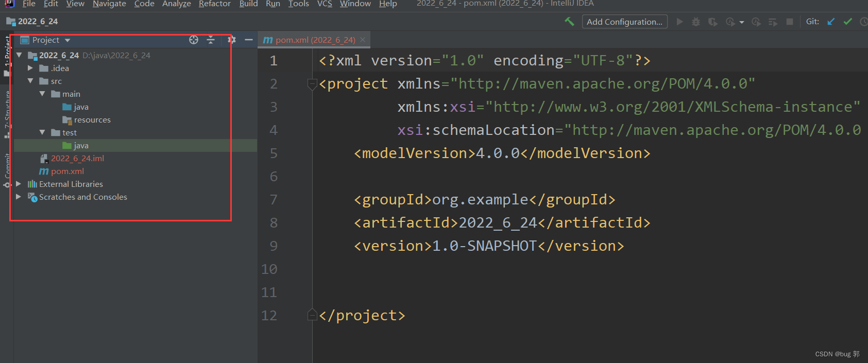The height and width of the screenshot is (363, 868).
Task: Click the Stop square icon
Action: (790, 22)
